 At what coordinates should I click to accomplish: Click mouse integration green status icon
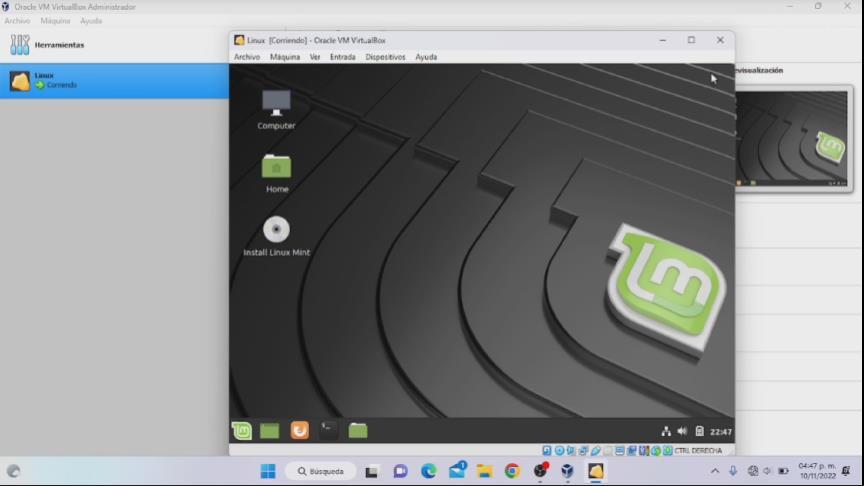coord(656,451)
